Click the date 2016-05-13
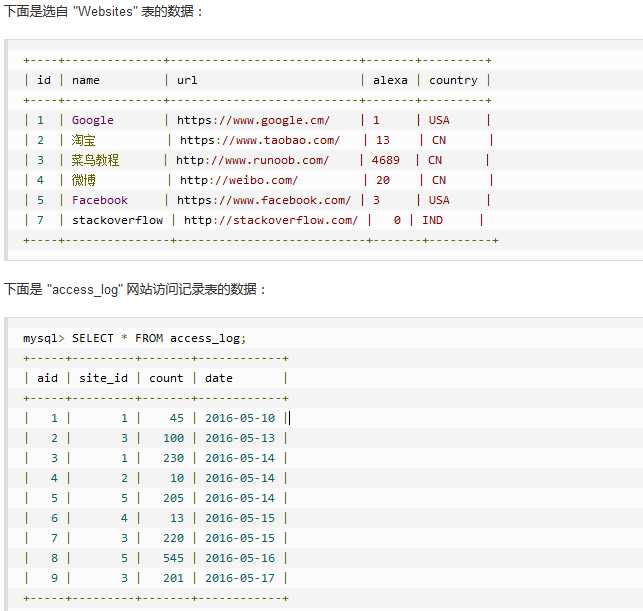This screenshot has width=643, height=611. click(240, 438)
